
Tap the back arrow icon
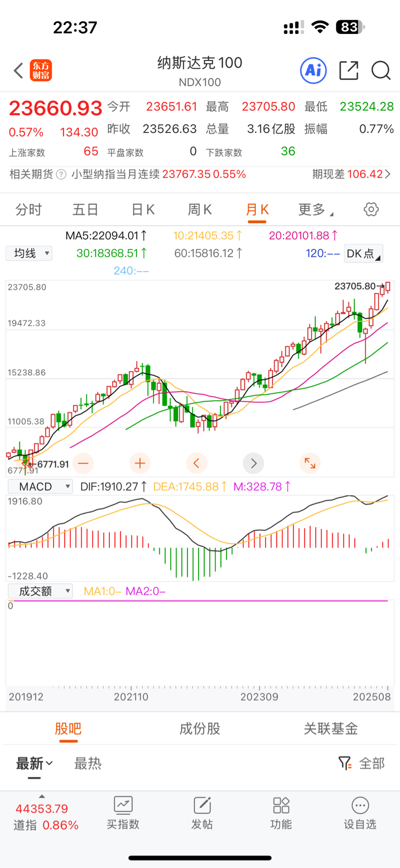point(18,70)
